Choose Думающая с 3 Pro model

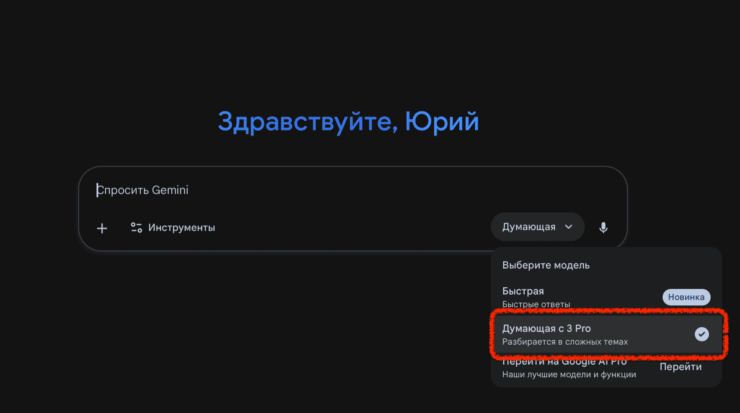(606, 334)
